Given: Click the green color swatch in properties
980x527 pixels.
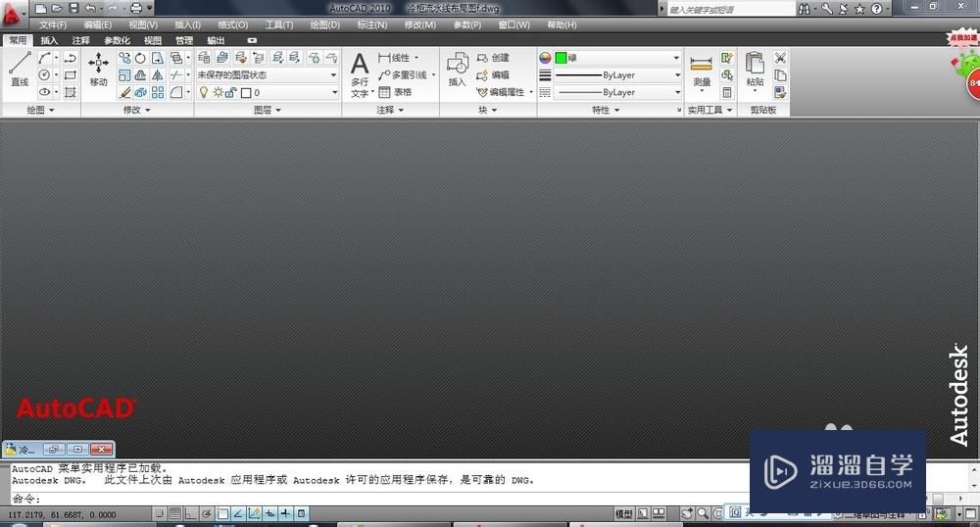Looking at the screenshot, I should point(561,58).
